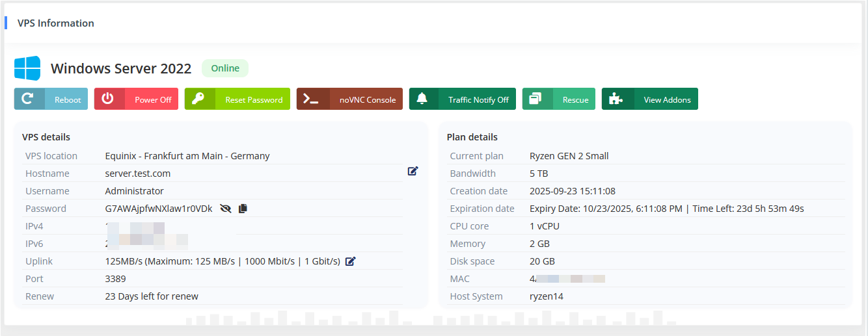This screenshot has height=336, width=868.
Task: Click the Windows logo next to the title
Action: (27, 68)
